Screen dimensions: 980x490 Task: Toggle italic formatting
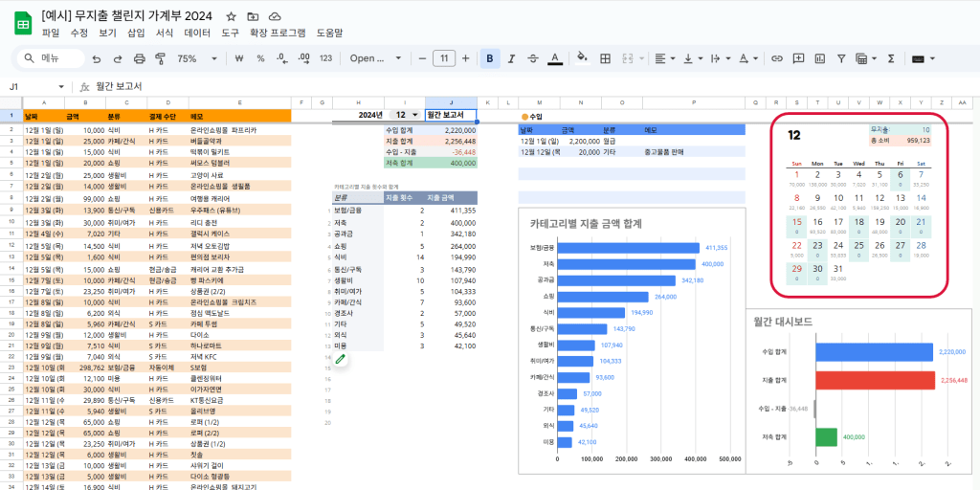512,58
